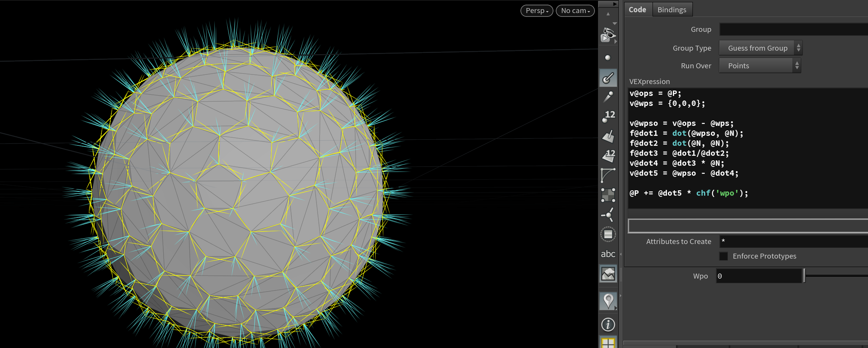Toggle display primitive numbers icon
Viewport: 868px width, 348px height.
click(608, 155)
